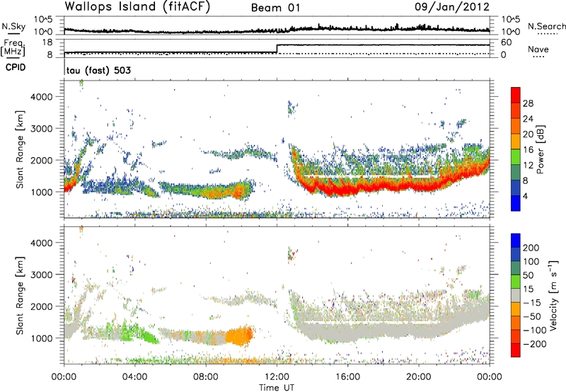Click the "50" tick on Velocity color bar
566x392 pixels.
click(x=528, y=275)
